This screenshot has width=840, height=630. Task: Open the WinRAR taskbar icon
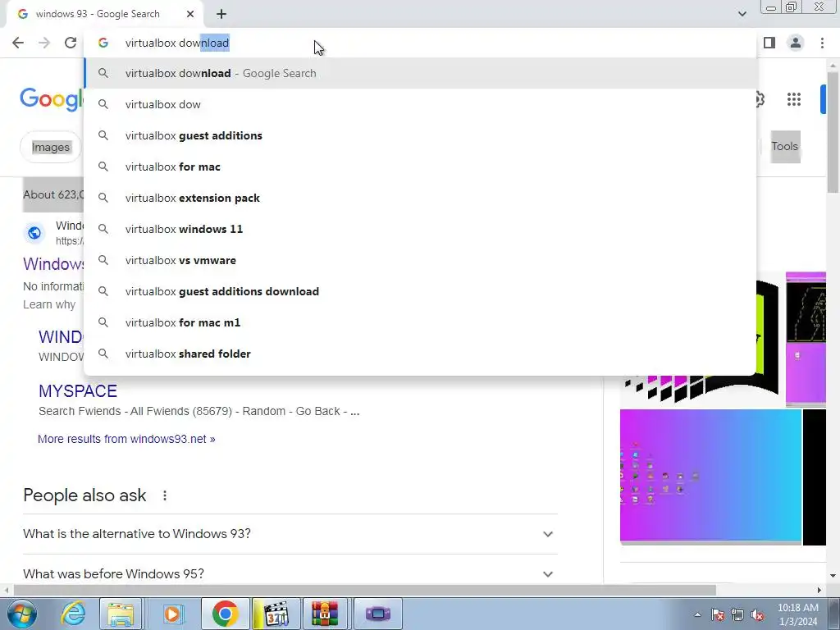coord(326,614)
